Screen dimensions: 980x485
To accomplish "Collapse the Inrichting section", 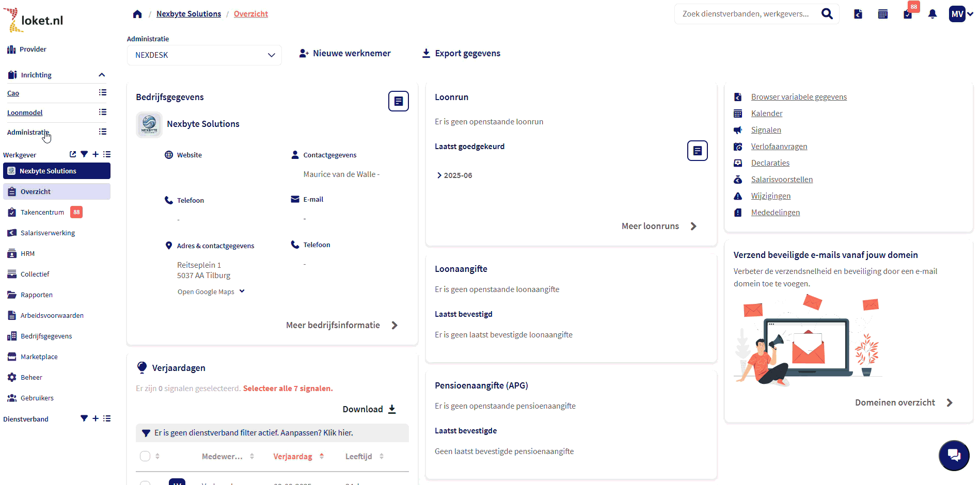I will 102,75.
